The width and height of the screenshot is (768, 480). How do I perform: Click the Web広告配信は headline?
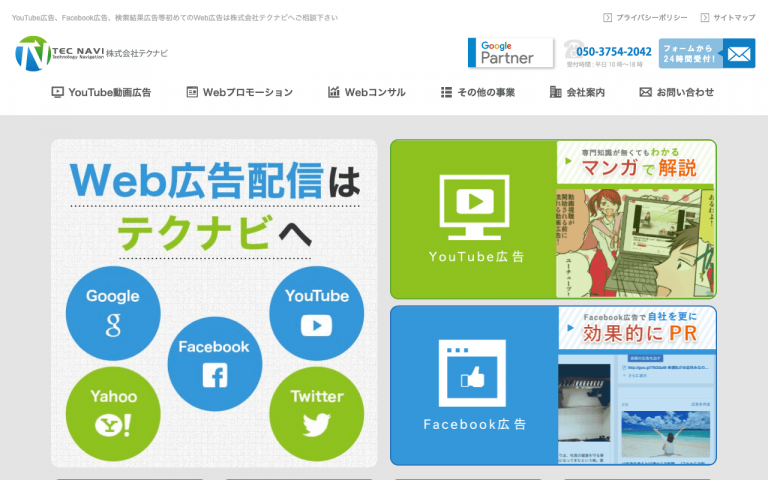[215, 180]
